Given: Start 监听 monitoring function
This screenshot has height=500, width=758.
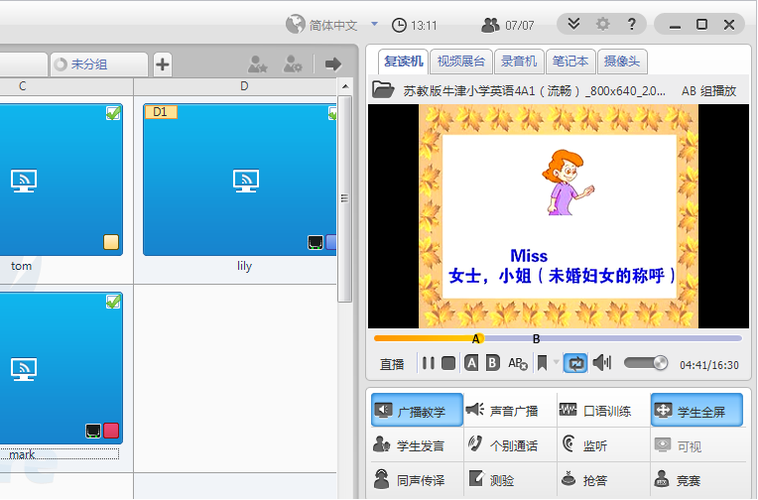Looking at the screenshot, I should (x=585, y=445).
